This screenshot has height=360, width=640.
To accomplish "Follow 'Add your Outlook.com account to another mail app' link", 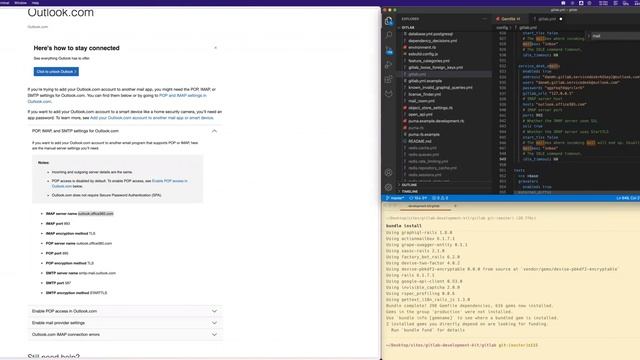I will [x=151, y=118].
